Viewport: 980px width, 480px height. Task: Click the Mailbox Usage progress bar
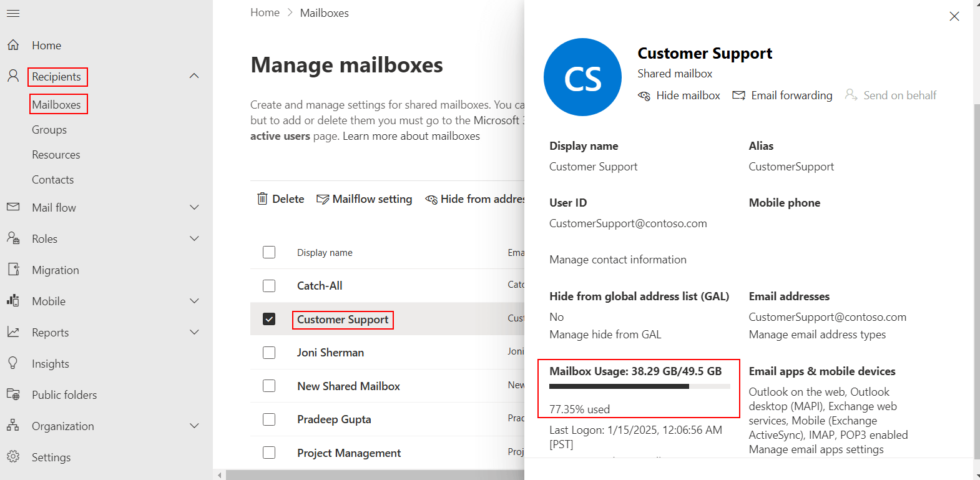coord(639,386)
